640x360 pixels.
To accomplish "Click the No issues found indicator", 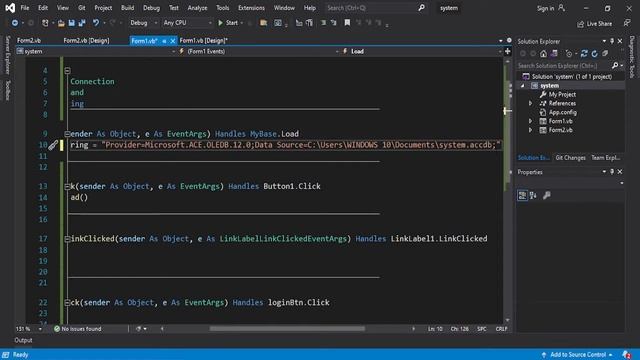I will click(78, 329).
